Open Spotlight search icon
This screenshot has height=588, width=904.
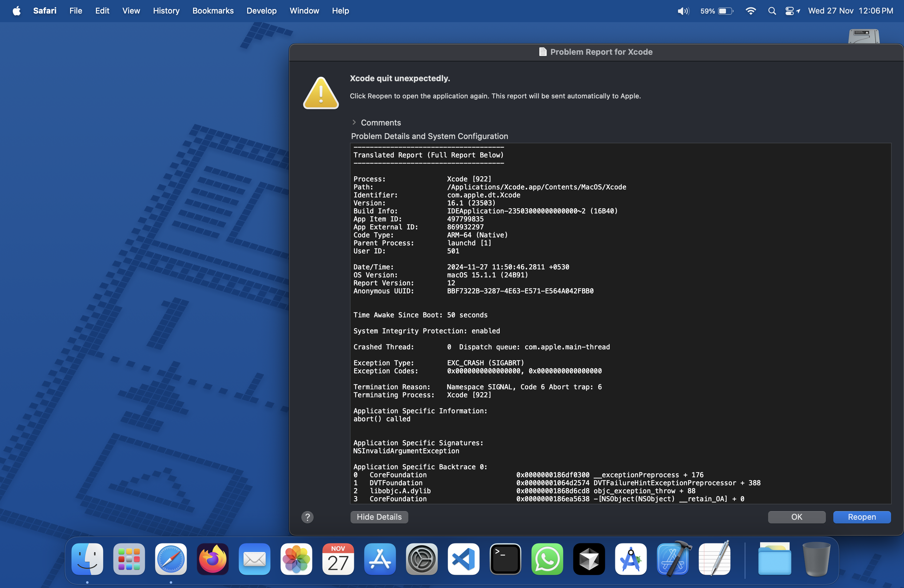point(772,11)
